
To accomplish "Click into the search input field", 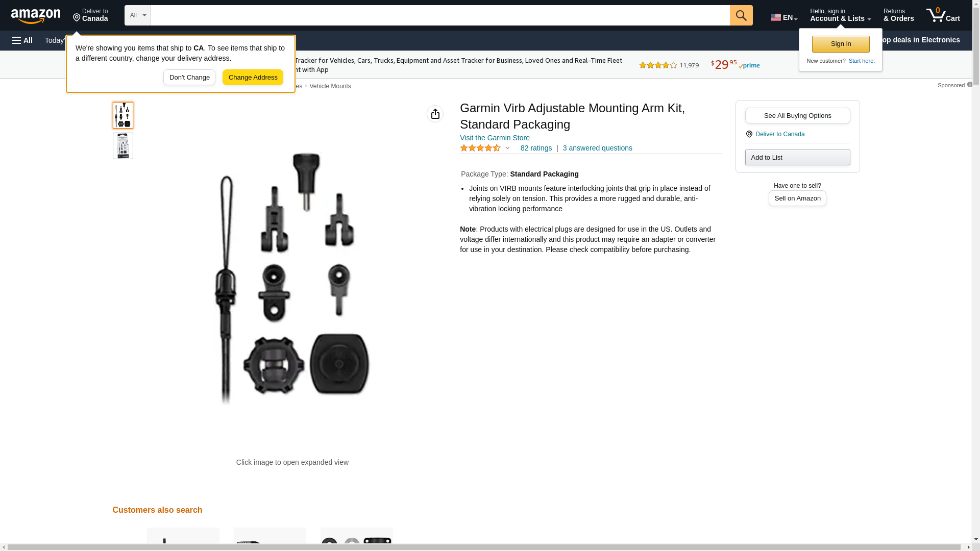I will point(440,15).
